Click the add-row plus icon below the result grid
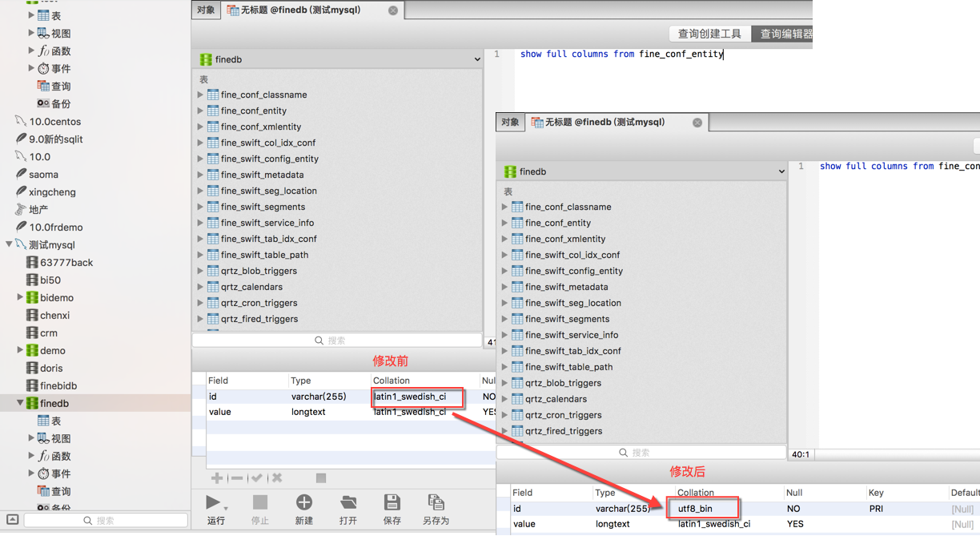Screen dimensions: 980x540 217,478
